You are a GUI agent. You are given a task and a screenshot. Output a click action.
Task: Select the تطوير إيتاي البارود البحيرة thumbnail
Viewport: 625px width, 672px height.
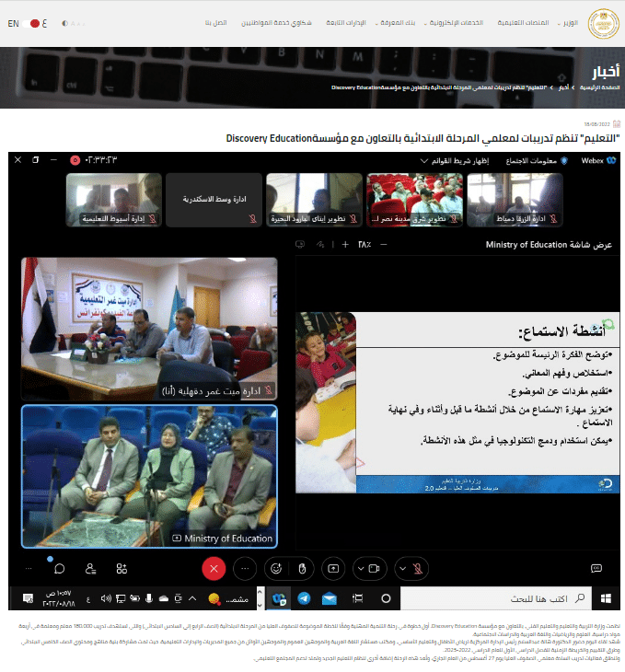click(314, 200)
